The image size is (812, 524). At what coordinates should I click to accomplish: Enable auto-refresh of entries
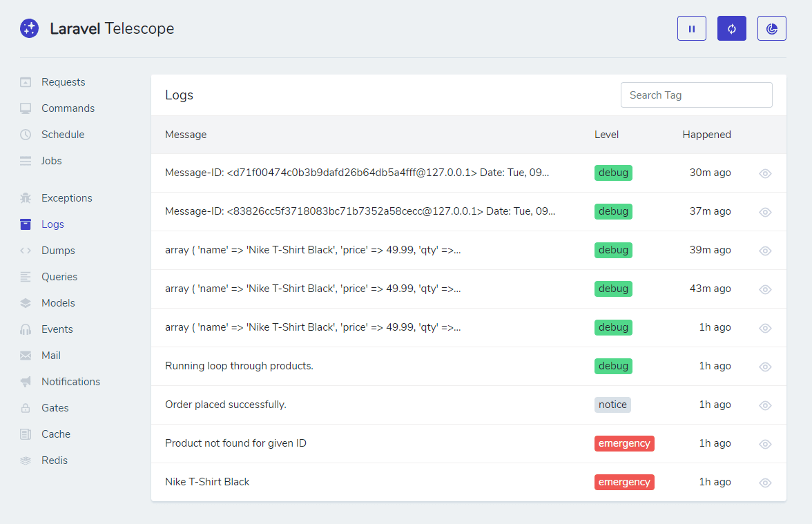pos(731,28)
